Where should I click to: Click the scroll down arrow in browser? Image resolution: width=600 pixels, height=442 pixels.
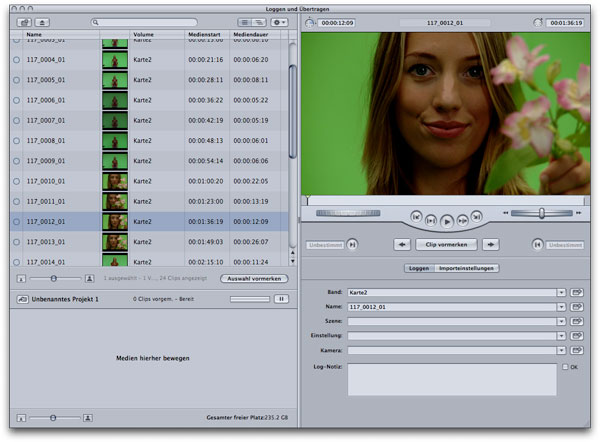[293, 261]
